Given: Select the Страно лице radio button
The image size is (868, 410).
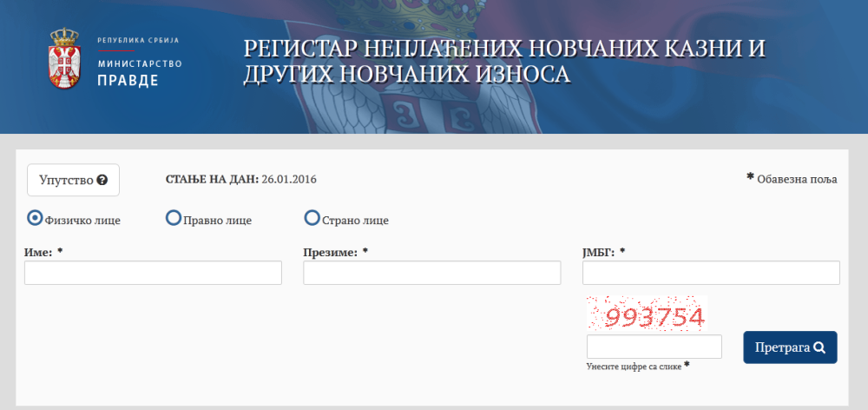Looking at the screenshot, I should pyautogui.click(x=312, y=218).
